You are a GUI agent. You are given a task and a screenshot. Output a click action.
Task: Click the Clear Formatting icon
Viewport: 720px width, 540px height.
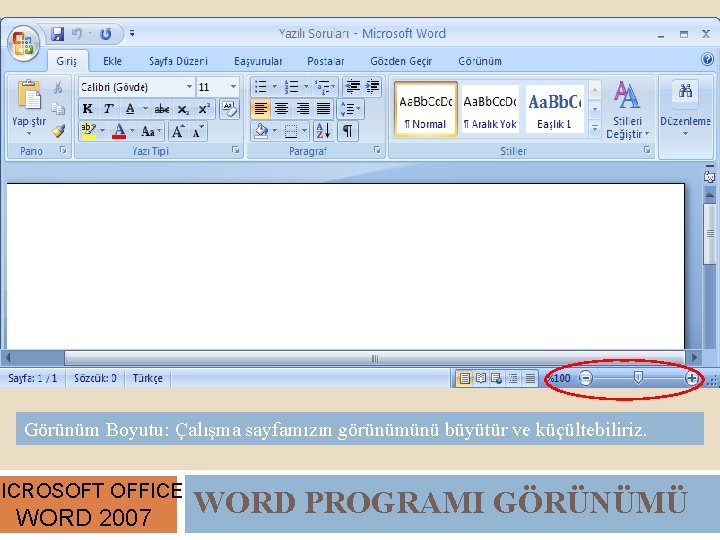(229, 109)
